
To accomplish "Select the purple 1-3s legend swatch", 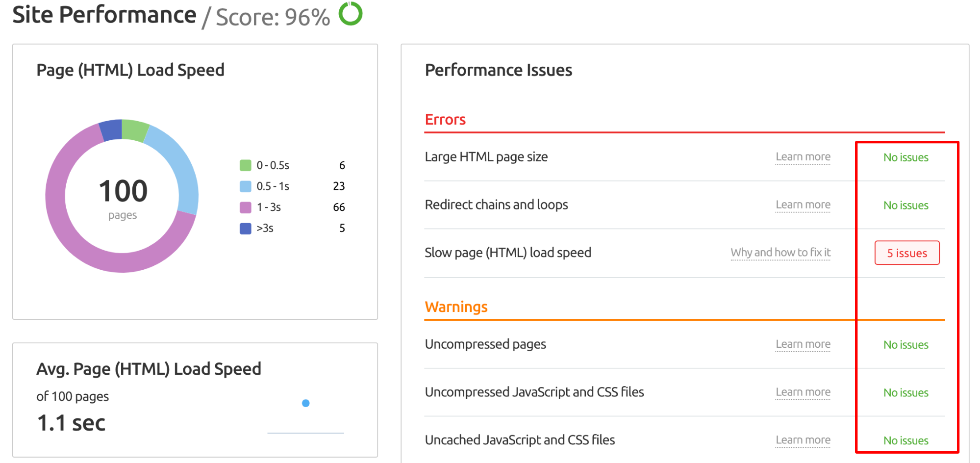I will point(245,207).
